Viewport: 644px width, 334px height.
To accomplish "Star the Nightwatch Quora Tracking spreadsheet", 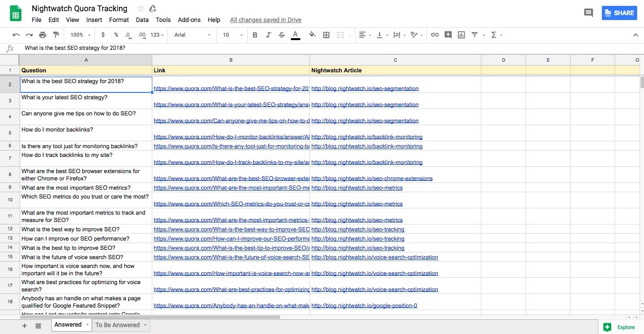I will (139, 8).
